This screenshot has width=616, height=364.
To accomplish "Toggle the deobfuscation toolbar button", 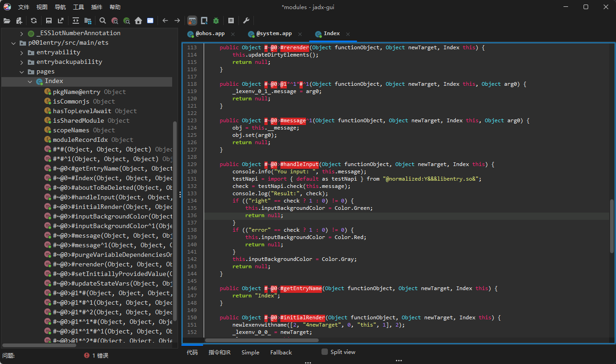I will [x=192, y=21].
